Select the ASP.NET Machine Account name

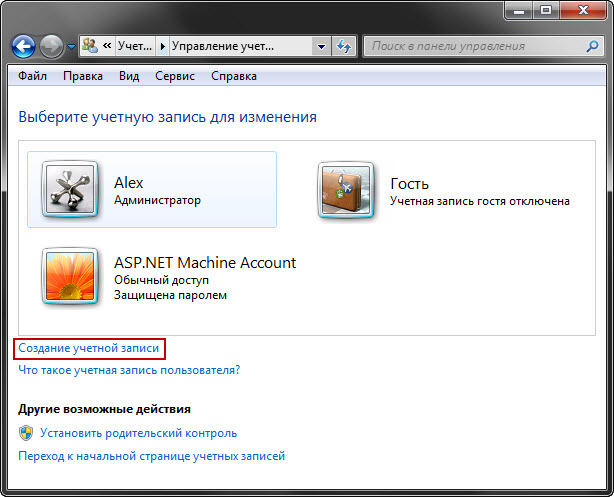point(205,262)
